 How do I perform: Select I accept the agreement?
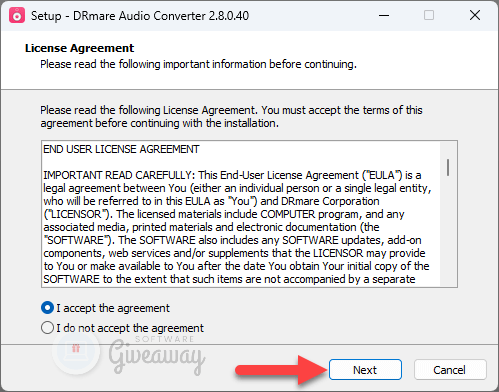click(105, 308)
